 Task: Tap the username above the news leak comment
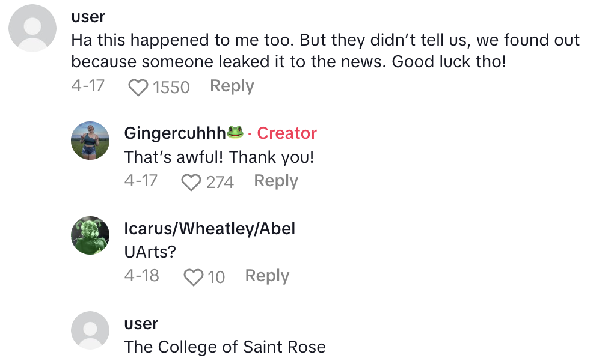[x=88, y=17]
